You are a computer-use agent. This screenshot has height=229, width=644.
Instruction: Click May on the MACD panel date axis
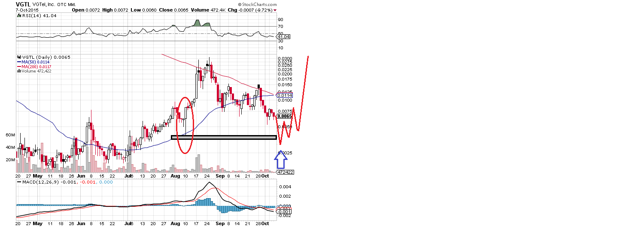[x=38, y=223]
